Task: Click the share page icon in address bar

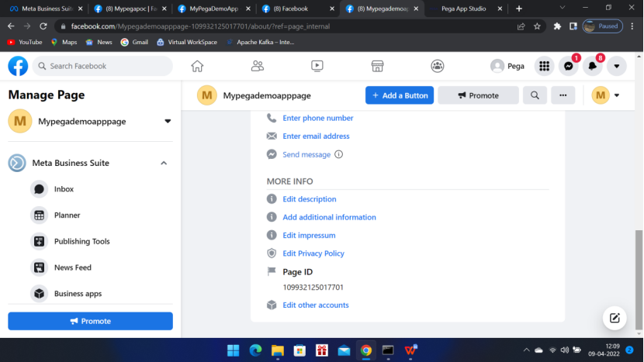Action: click(x=521, y=26)
